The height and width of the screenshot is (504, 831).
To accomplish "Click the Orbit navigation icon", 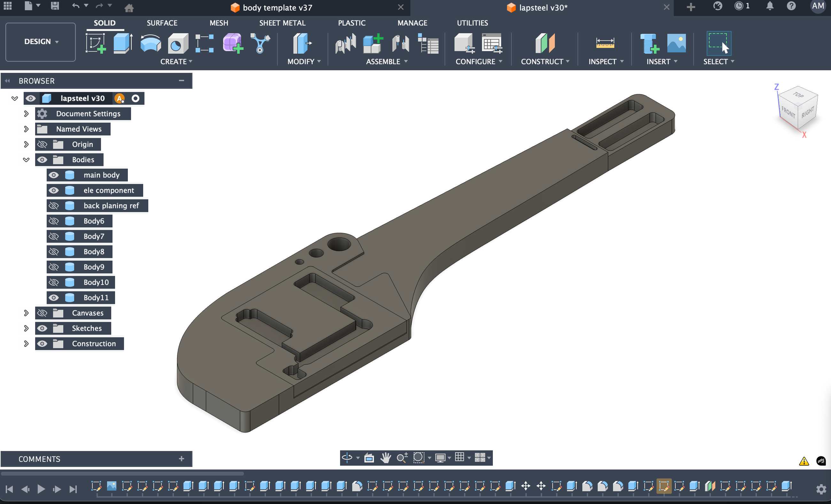I will [x=347, y=457].
